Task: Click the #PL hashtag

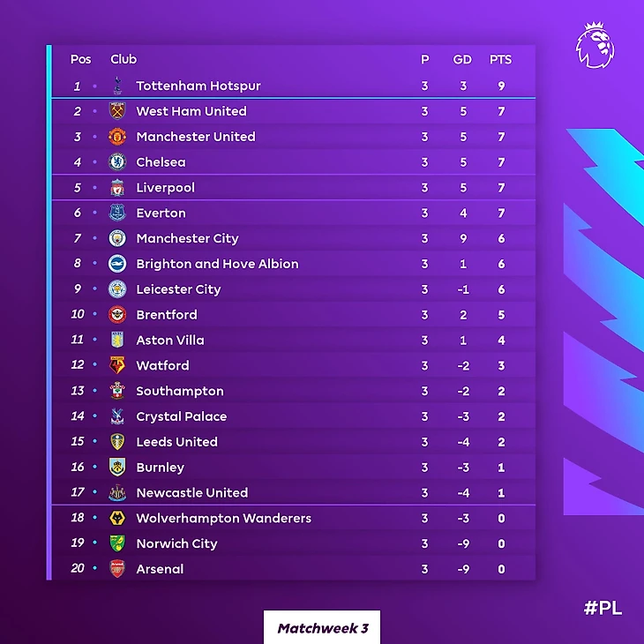Action: (x=603, y=608)
